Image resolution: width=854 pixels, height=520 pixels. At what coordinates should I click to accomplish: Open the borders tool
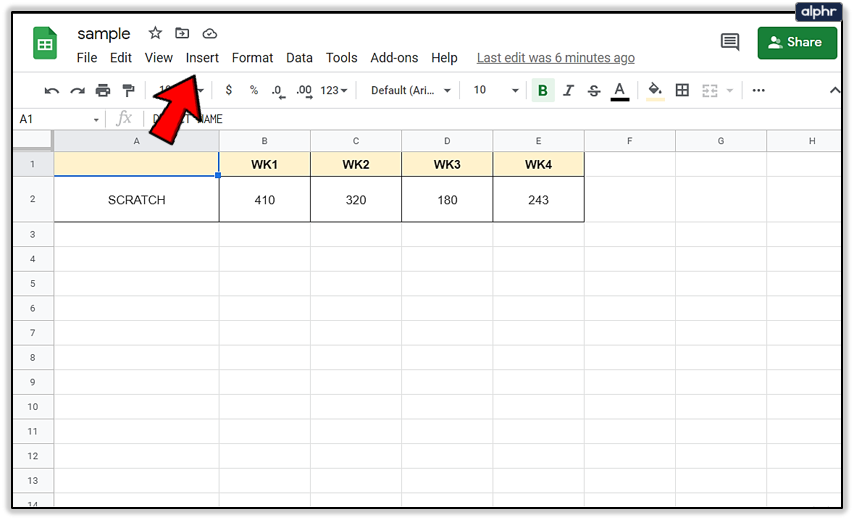point(682,90)
